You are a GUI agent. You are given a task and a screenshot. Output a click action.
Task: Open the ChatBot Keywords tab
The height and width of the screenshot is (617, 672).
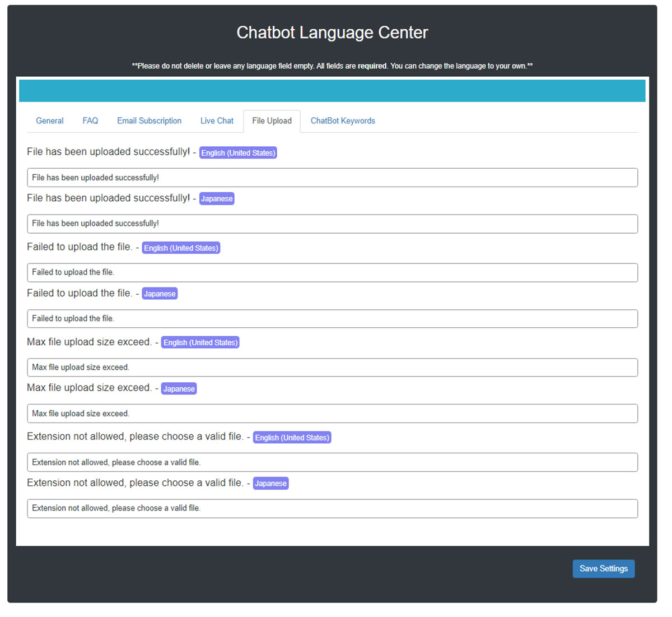343,121
